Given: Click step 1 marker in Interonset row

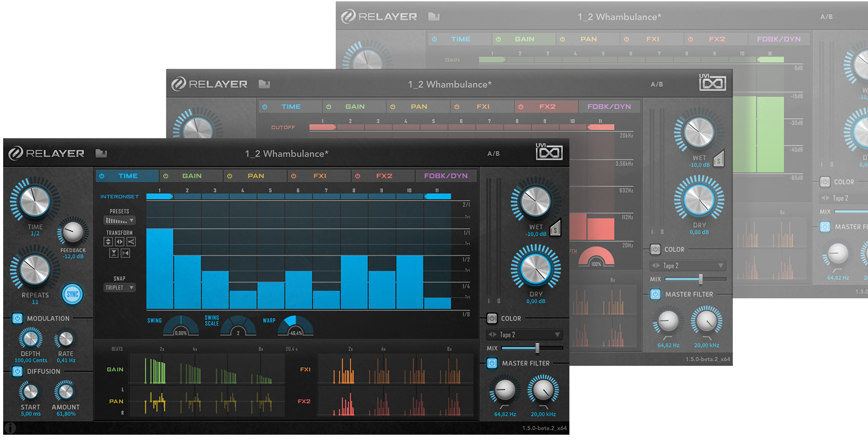Looking at the screenshot, I should tap(160, 196).
